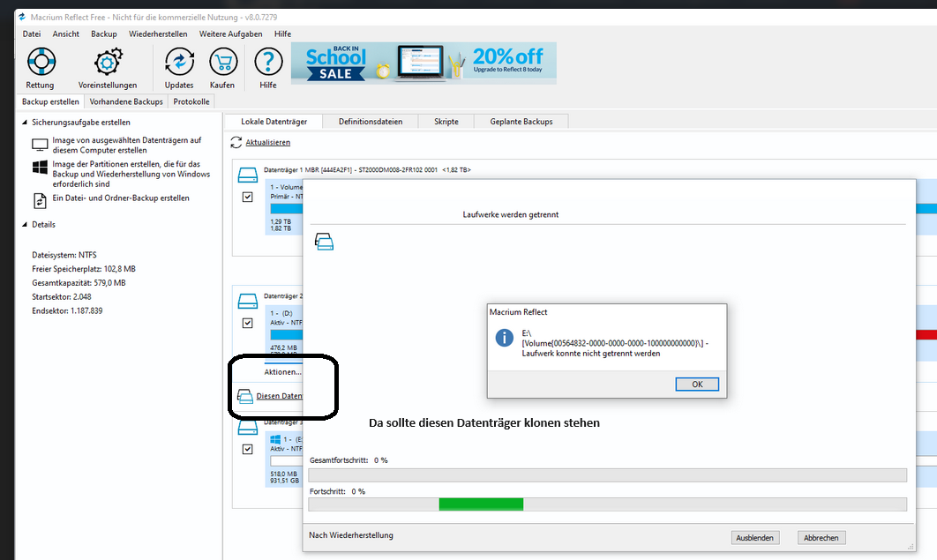Click the 1,29 TB used size text
This screenshot has height=560, width=937.
[281, 221]
